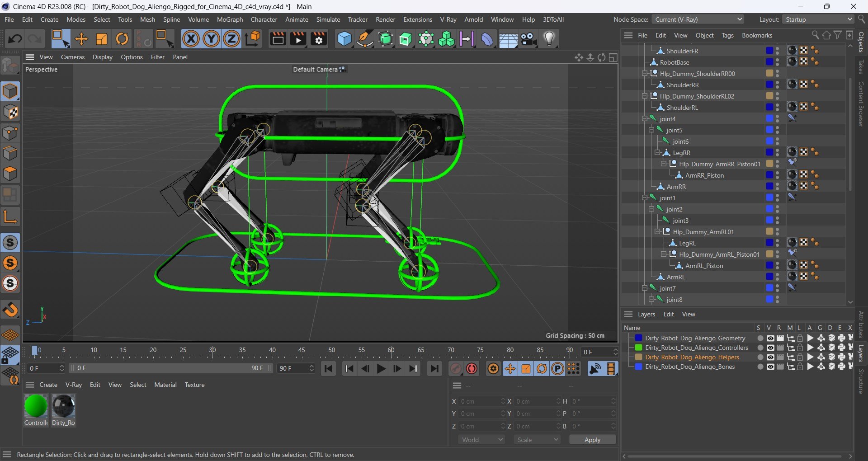Collapse the Hlp_Dummy_ShoulderRR00 node
Viewport: 868px width, 461px height.
click(x=645, y=74)
